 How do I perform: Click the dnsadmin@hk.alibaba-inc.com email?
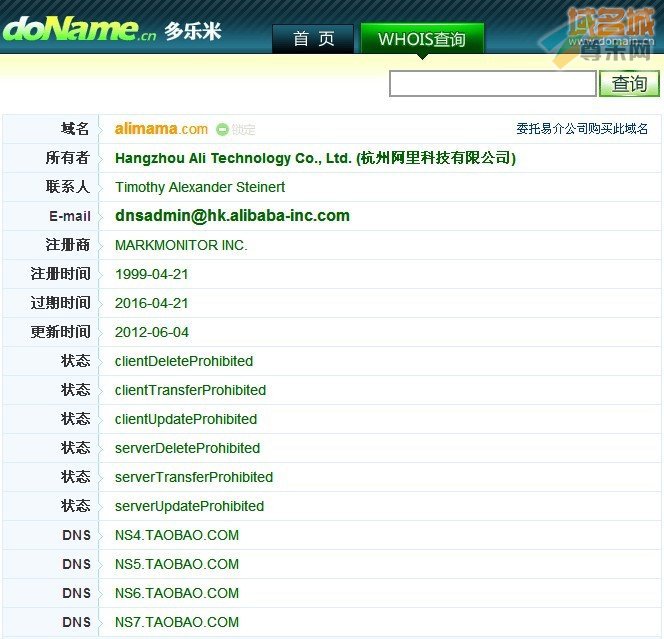232,216
